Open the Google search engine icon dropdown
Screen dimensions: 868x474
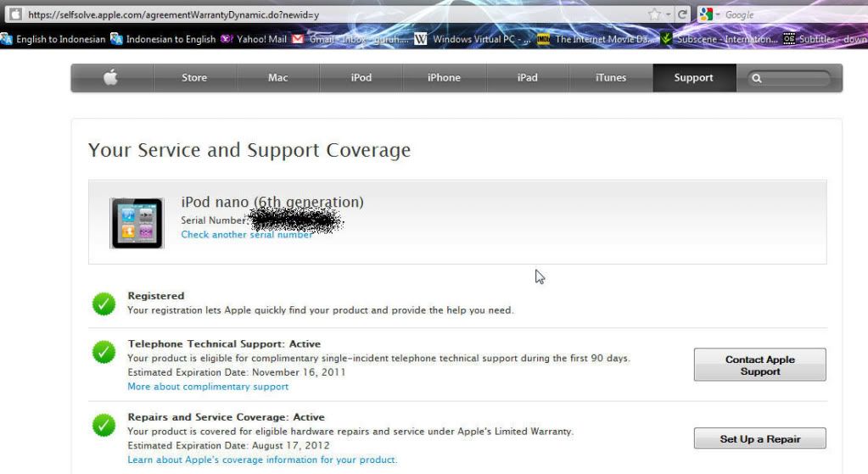click(x=709, y=14)
